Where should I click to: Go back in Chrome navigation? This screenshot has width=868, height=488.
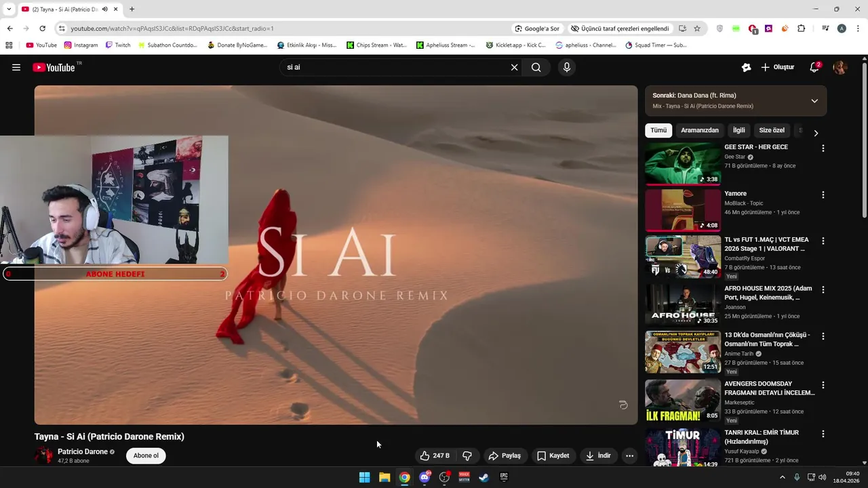[x=9, y=28]
